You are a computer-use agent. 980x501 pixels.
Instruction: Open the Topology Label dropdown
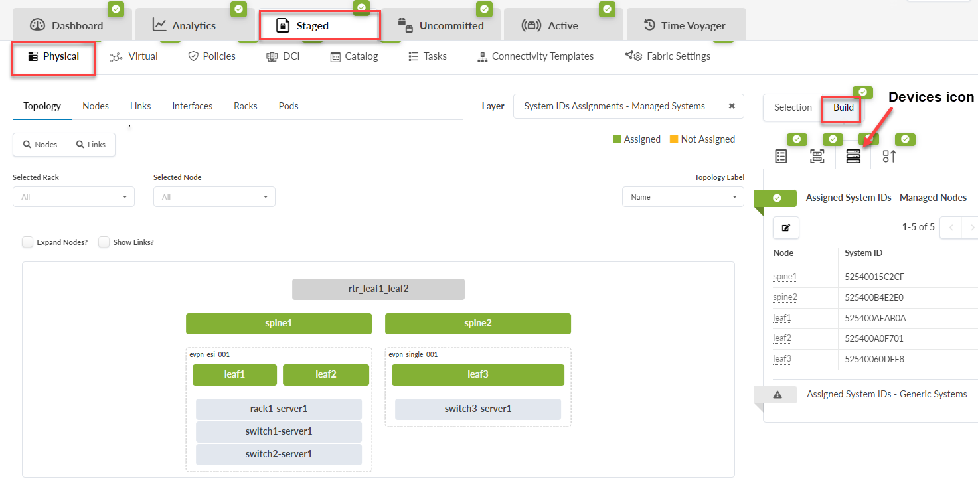(683, 197)
